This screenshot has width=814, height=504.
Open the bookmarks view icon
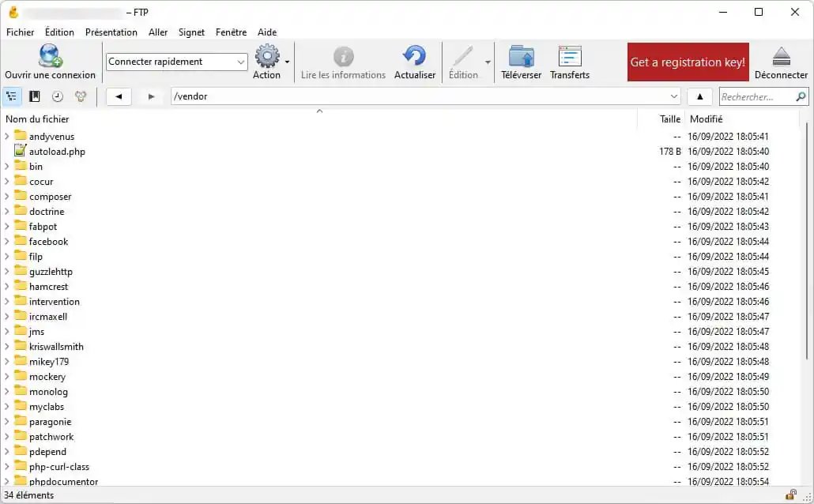(x=34, y=96)
